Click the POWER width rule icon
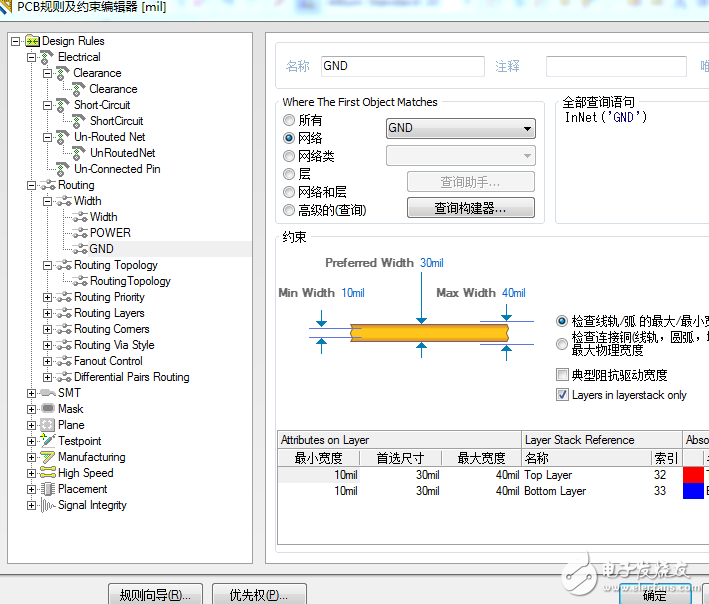This screenshot has width=709, height=604. (x=80, y=233)
